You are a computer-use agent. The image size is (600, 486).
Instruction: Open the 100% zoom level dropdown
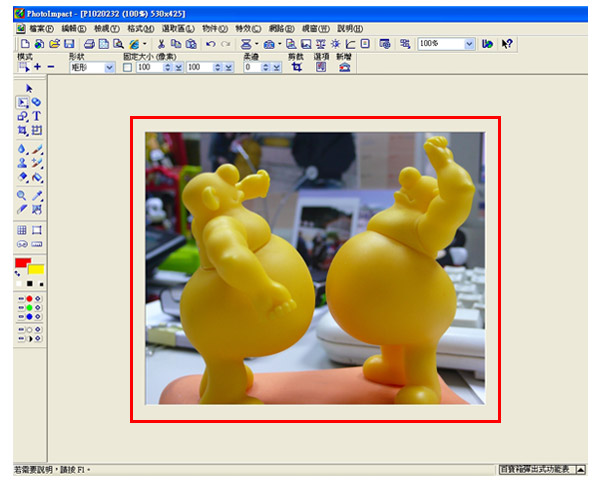point(470,44)
